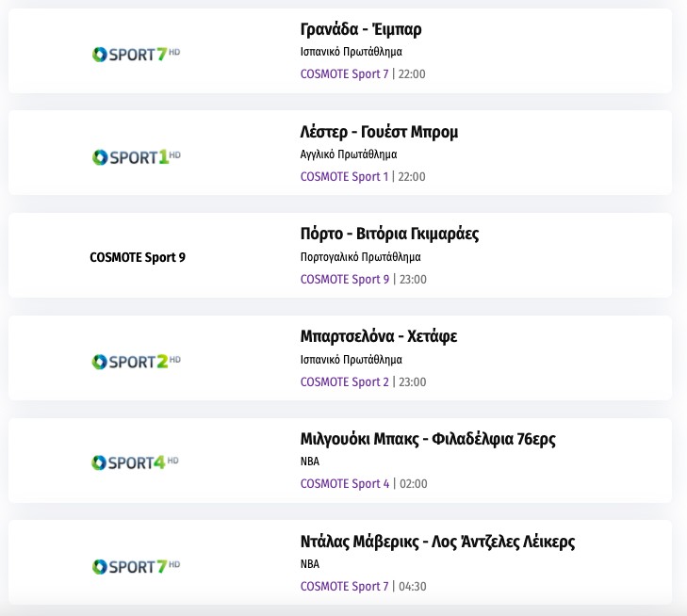
Task: Open the Γρανάδα - Έιμπαρ match title
Action: tap(354, 30)
